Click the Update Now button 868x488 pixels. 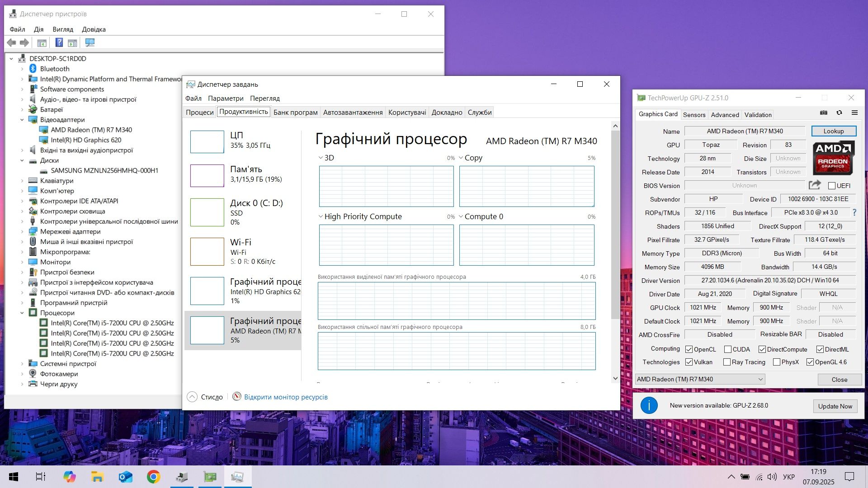[835, 406]
